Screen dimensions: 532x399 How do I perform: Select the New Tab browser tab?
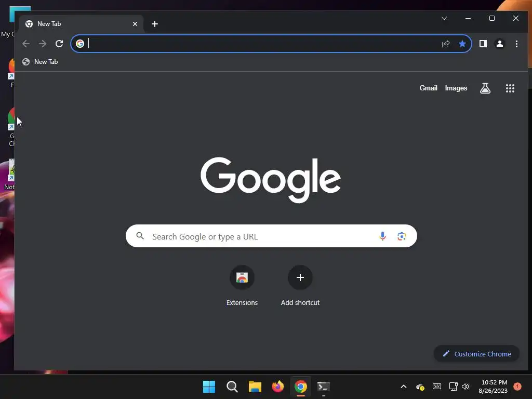[81, 24]
